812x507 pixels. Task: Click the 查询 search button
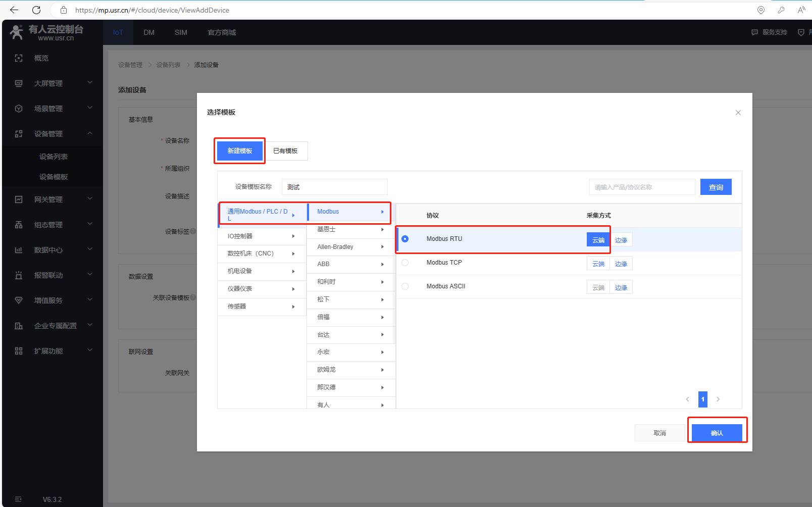point(716,187)
